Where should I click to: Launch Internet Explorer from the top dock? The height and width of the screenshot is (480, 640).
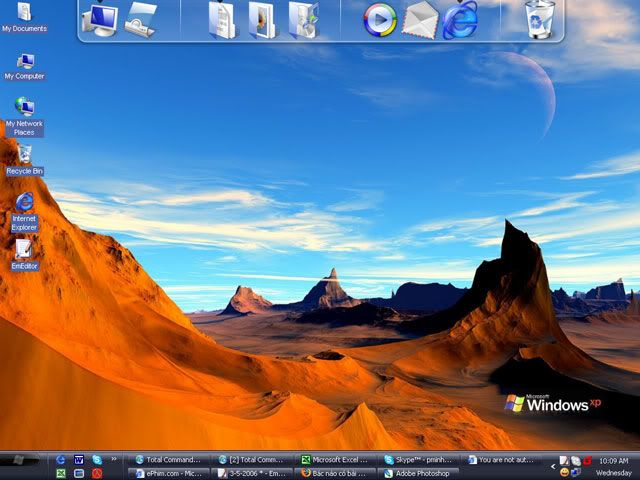(x=460, y=20)
